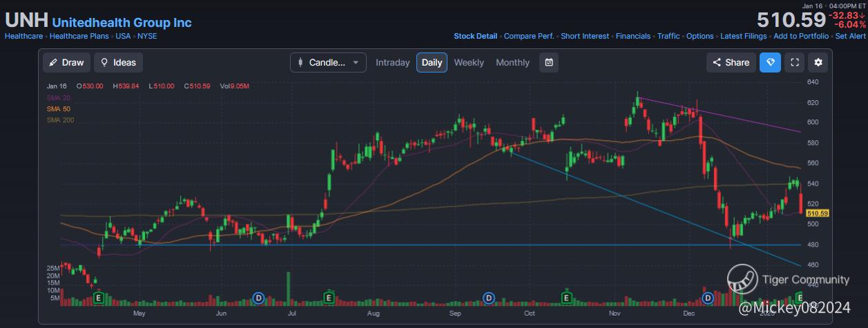Image resolution: width=868 pixels, height=328 pixels.
Task: Open chart settings gear
Action: pyautogui.click(x=818, y=62)
